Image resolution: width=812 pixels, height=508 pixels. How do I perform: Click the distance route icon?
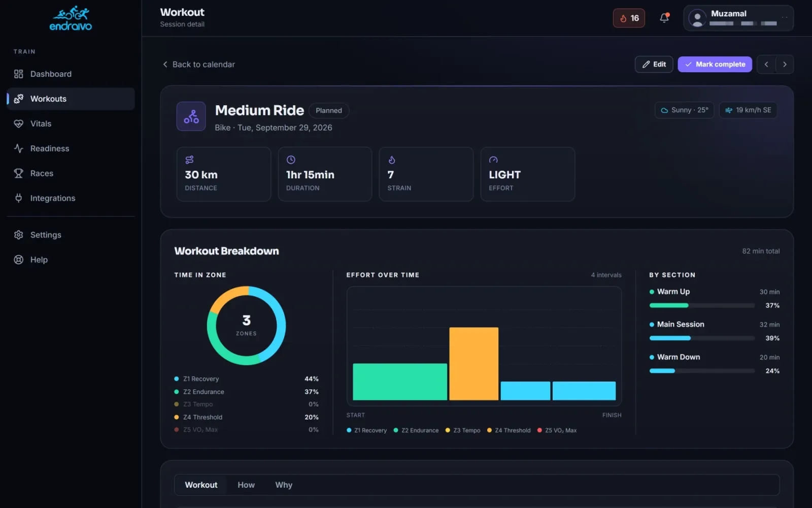190,160
